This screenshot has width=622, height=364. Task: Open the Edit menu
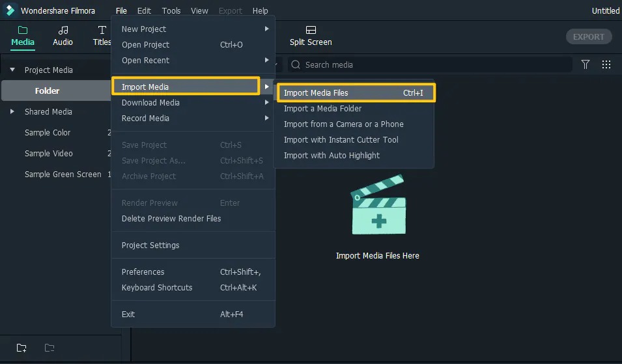click(144, 10)
